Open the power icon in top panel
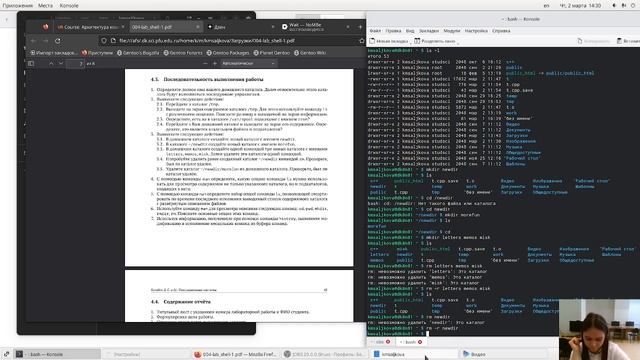The width and height of the screenshot is (640, 360). (633, 6)
